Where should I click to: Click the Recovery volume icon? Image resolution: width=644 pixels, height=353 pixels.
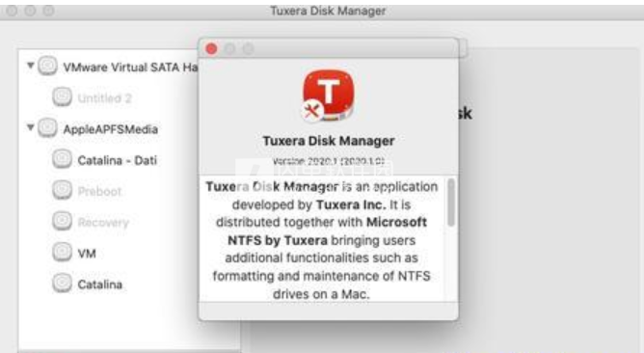pyautogui.click(x=62, y=221)
